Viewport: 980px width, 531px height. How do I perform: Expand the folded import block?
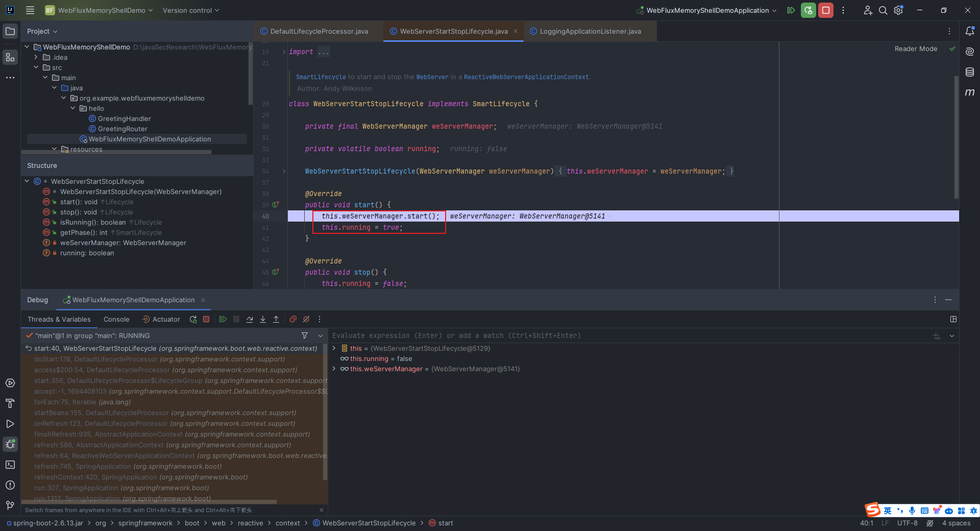(x=284, y=52)
